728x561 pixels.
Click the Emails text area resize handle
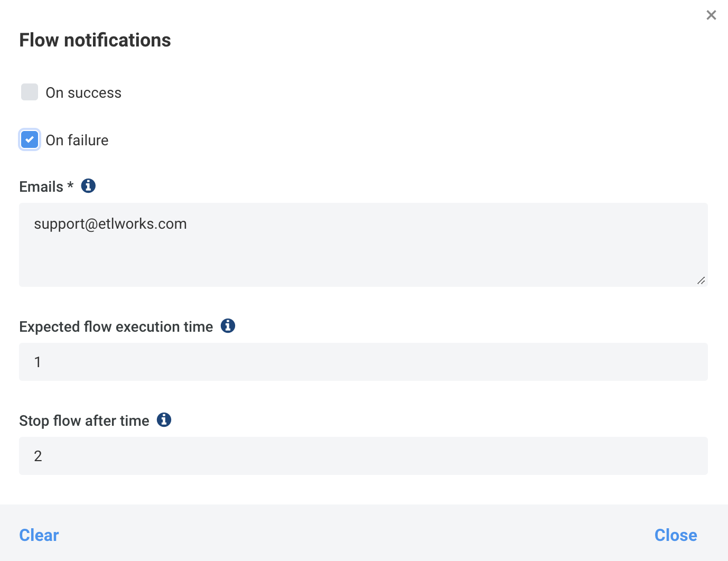pos(701,280)
